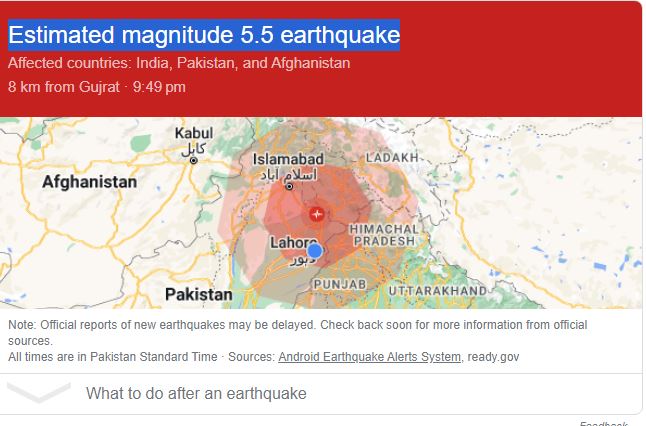Click the '8 km from Gujrat' text
646x426 pixels.
[x=63, y=87]
